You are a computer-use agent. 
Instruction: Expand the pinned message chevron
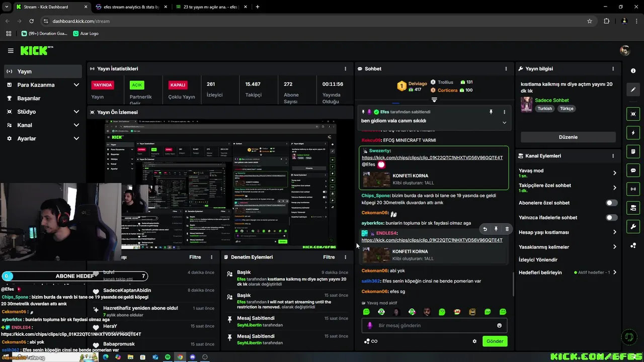[504, 122]
